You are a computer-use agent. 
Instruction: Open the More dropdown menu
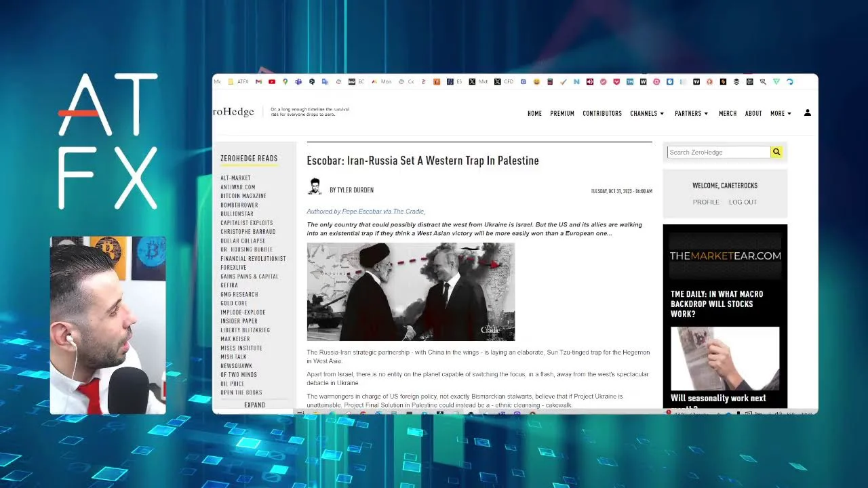(x=781, y=114)
